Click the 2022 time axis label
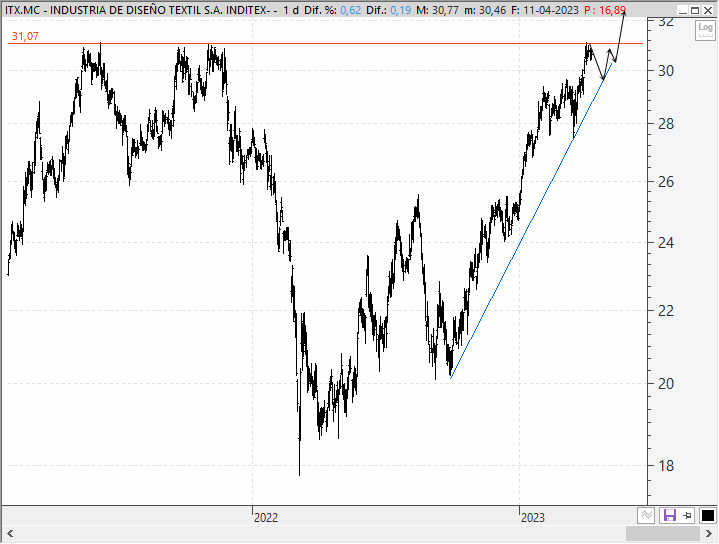Image resolution: width=719 pixels, height=544 pixels. (x=266, y=518)
